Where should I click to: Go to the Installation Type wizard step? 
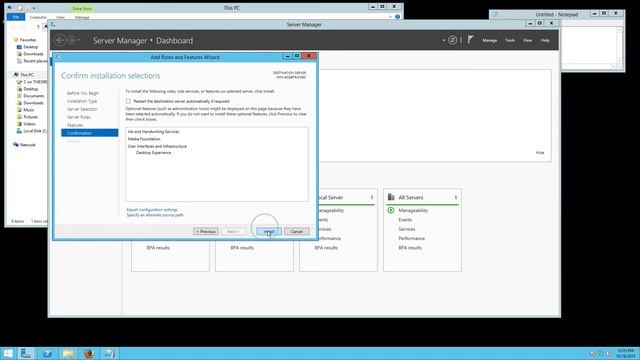pos(82,101)
